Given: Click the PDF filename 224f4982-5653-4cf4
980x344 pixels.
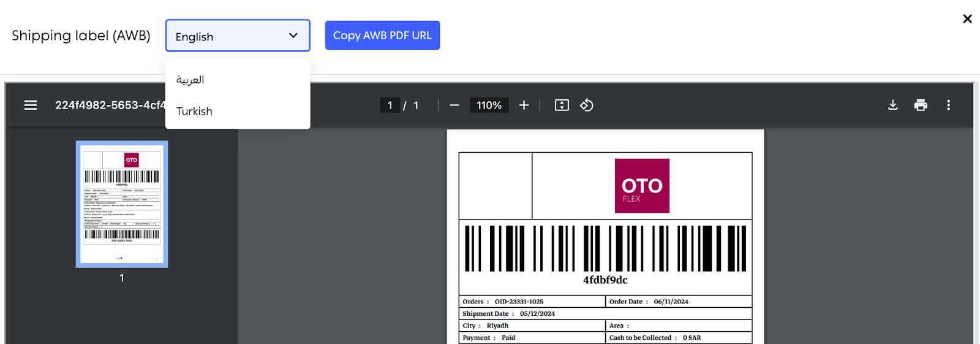Looking at the screenshot, I should click(110, 105).
